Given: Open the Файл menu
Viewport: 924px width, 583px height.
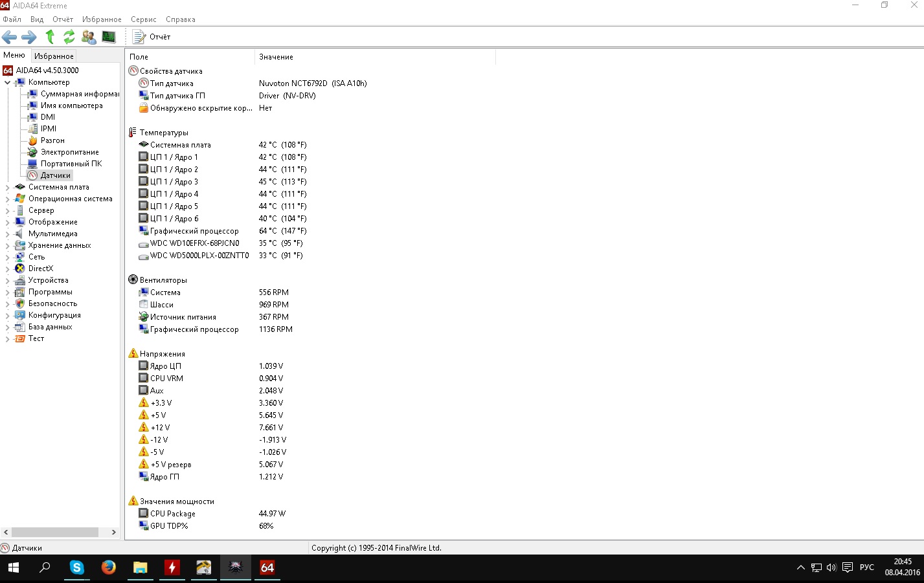Looking at the screenshot, I should [x=12, y=19].
